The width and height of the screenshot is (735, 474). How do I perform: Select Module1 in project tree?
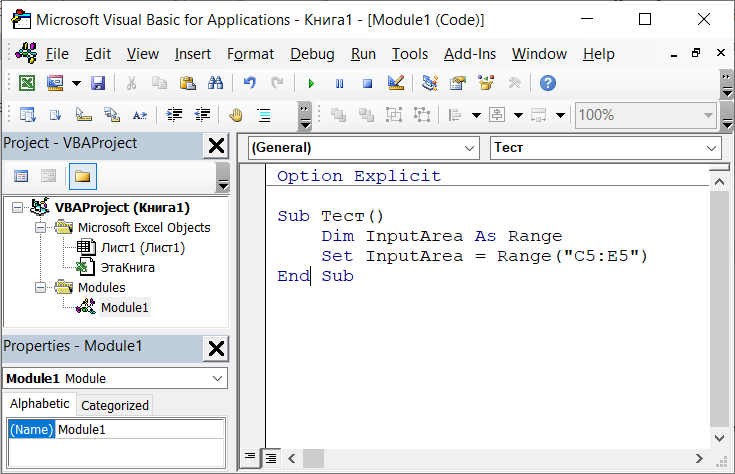125,308
